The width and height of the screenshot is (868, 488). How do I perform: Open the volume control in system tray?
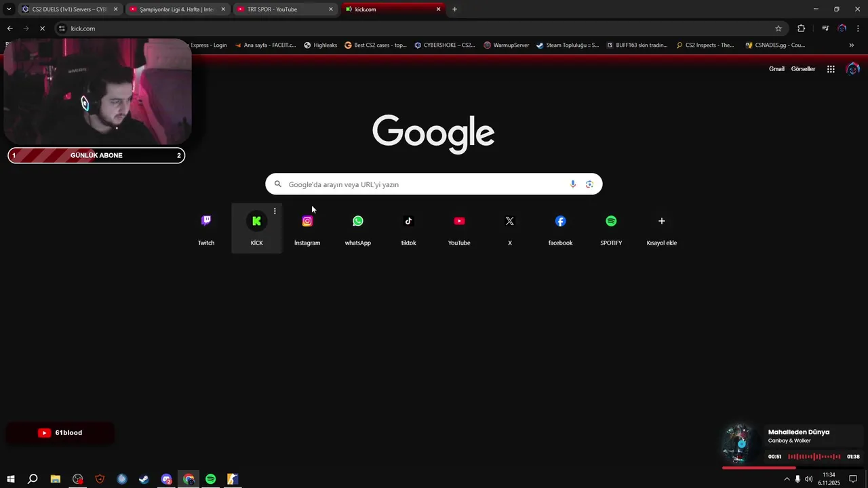click(808, 479)
